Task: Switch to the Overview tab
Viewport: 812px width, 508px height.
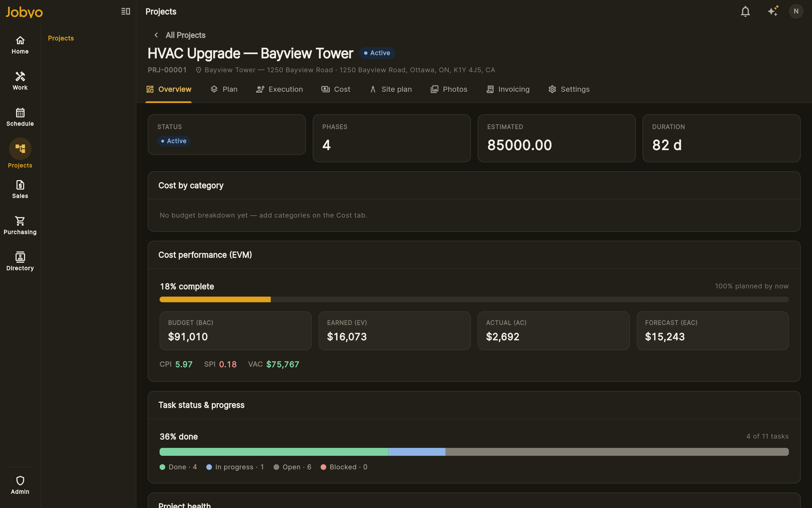Action: (169, 89)
